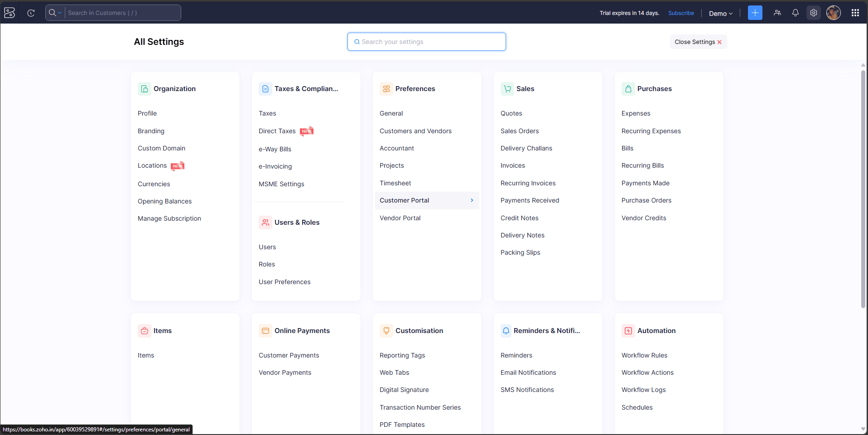The height and width of the screenshot is (435, 868).
Task: Open Currencies settings
Action: point(154,184)
